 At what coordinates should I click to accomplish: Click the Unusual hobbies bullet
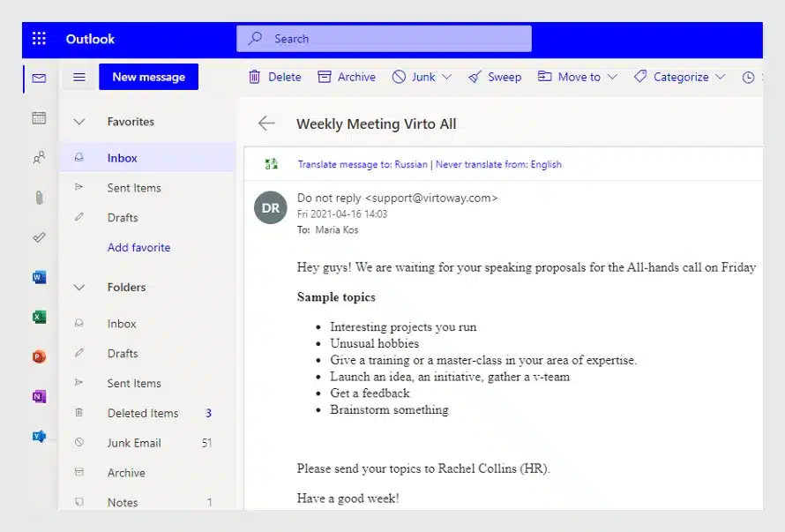375,344
